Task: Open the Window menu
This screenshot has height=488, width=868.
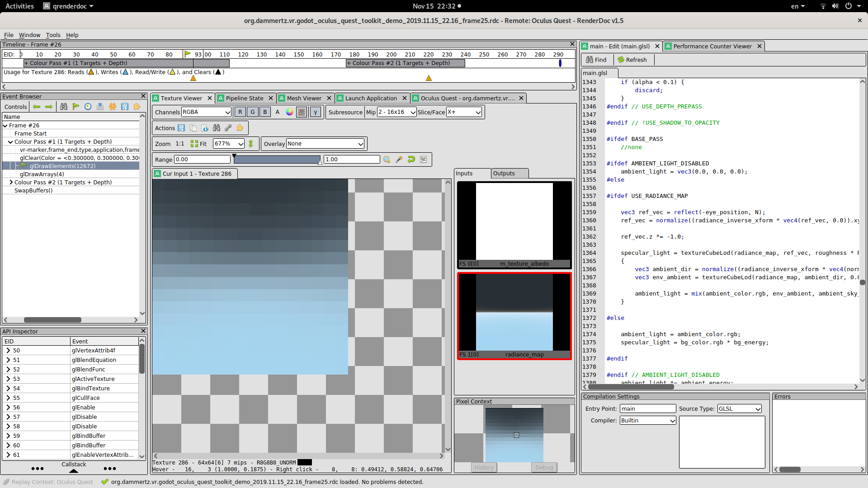Action: coord(29,35)
